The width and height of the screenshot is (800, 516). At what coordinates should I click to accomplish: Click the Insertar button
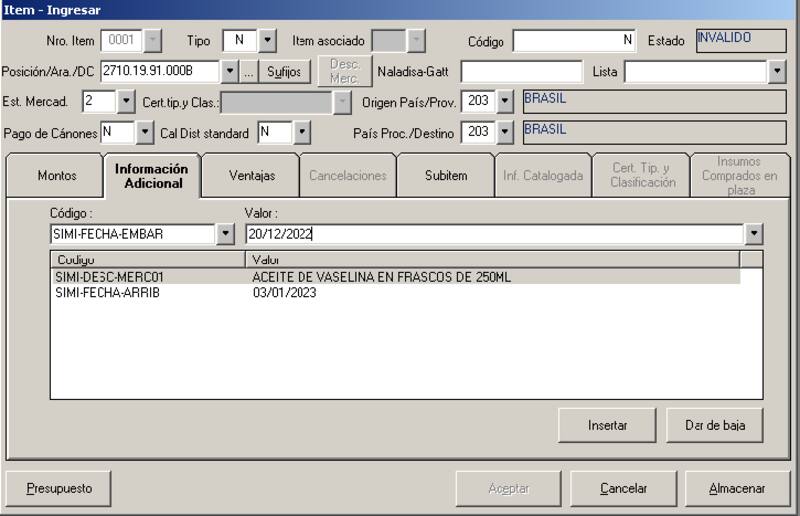[607, 425]
